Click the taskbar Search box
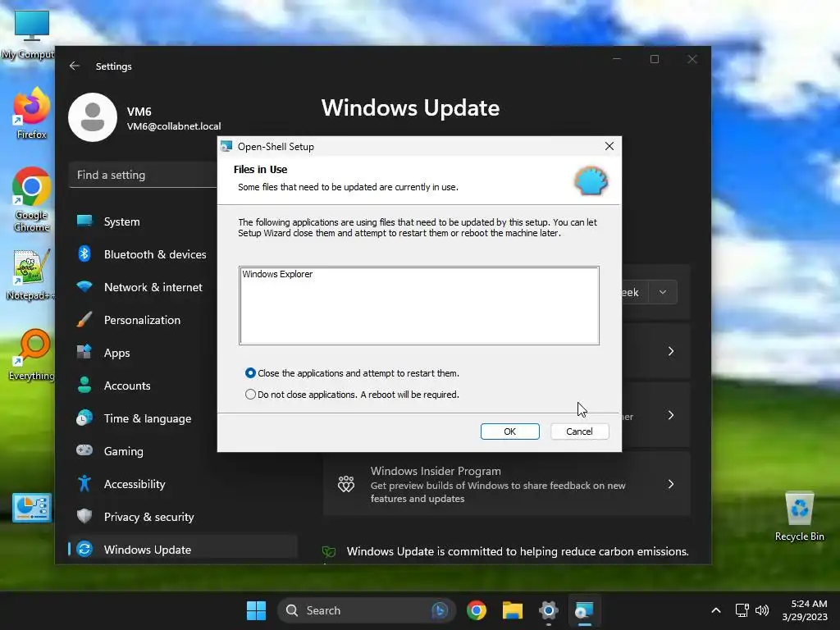Image resolution: width=840 pixels, height=630 pixels. pos(367,610)
